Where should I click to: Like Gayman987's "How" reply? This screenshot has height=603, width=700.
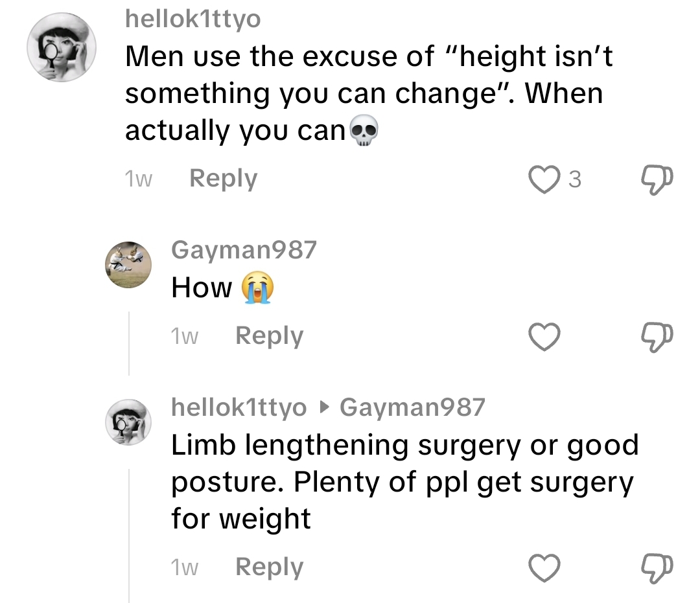tap(544, 337)
